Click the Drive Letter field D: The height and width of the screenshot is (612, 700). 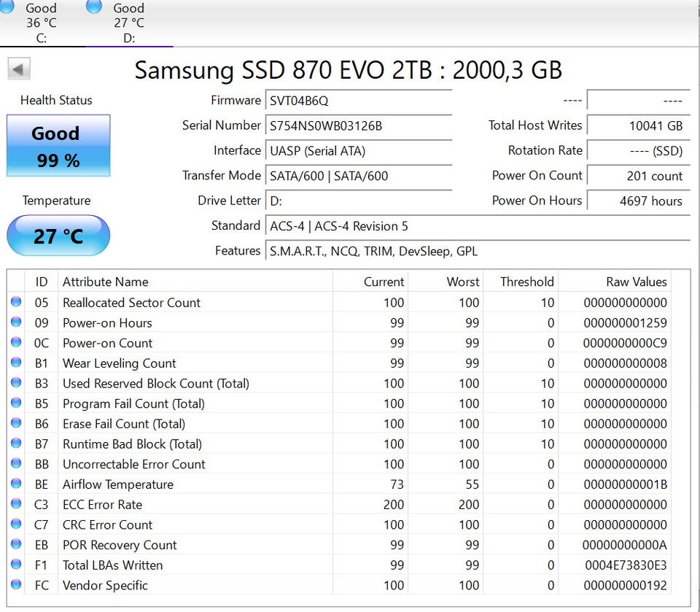[359, 201]
